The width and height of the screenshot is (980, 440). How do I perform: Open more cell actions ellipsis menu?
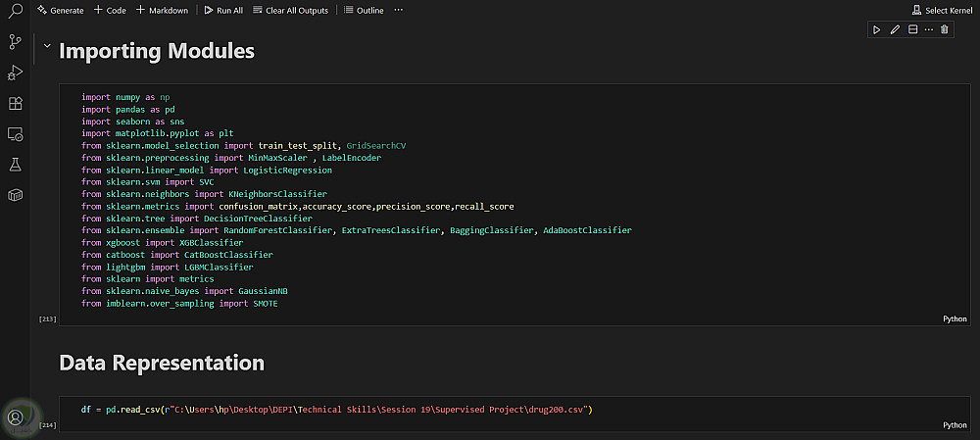tap(928, 30)
